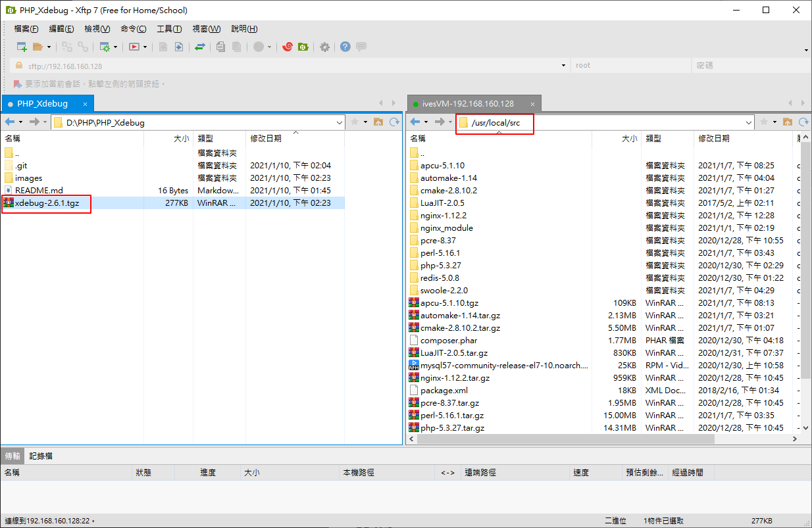The image size is (812, 528).
Task: Close the PHP_Xdebug tab
Action: (x=84, y=104)
